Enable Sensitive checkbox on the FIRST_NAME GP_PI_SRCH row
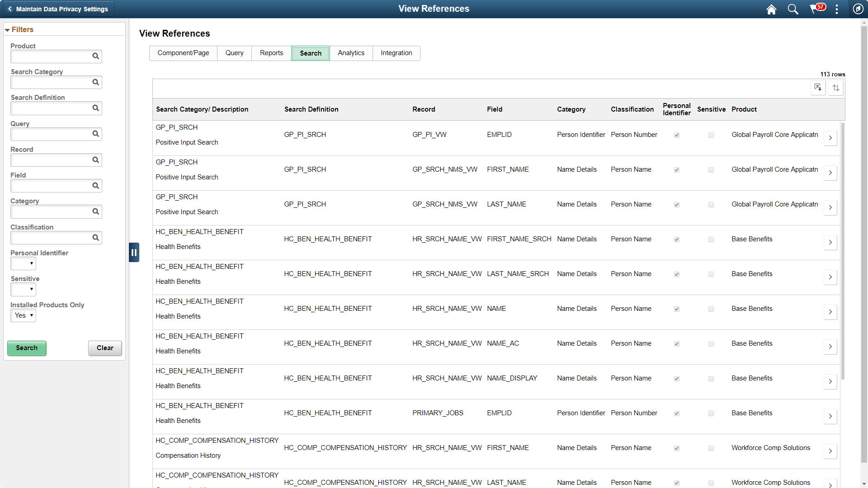The width and height of the screenshot is (868, 488). (711, 170)
